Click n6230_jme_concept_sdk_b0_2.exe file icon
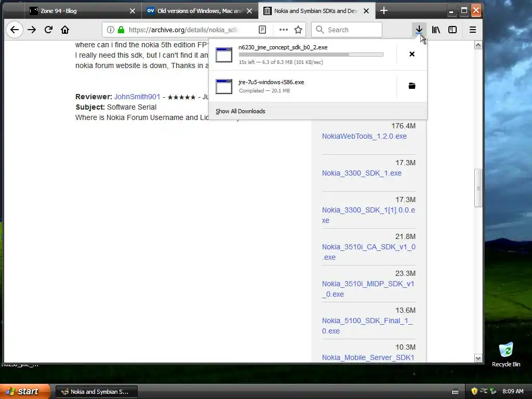Viewport: 532px width, 399px height. (x=224, y=55)
